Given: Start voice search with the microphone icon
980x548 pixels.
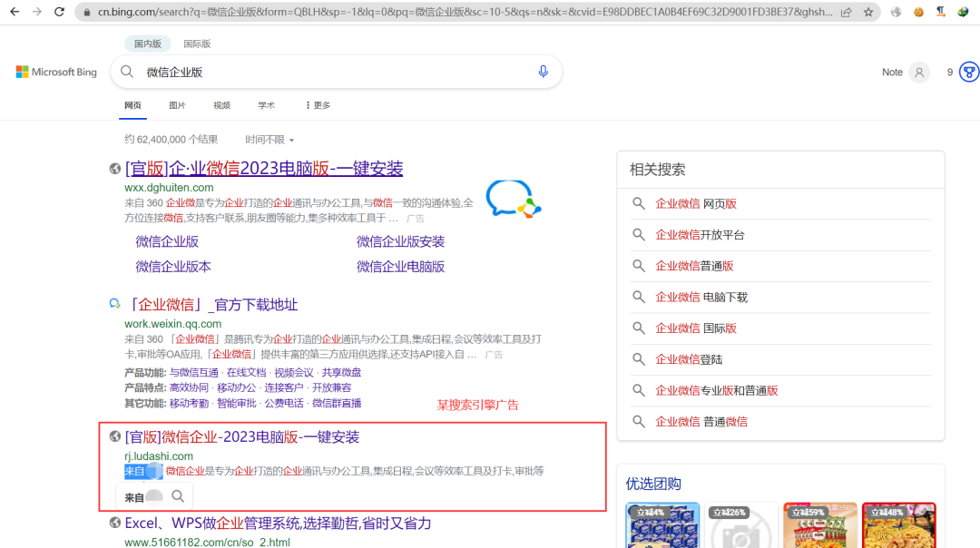Looking at the screenshot, I should [544, 72].
